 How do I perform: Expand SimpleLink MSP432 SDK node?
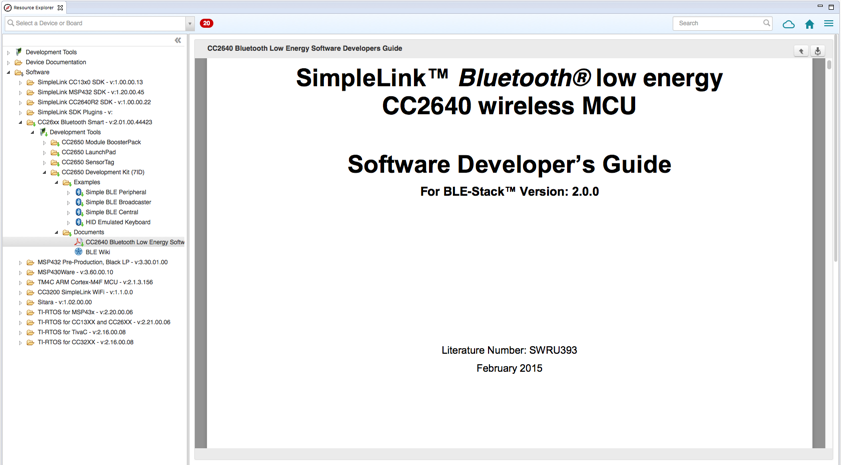click(20, 92)
